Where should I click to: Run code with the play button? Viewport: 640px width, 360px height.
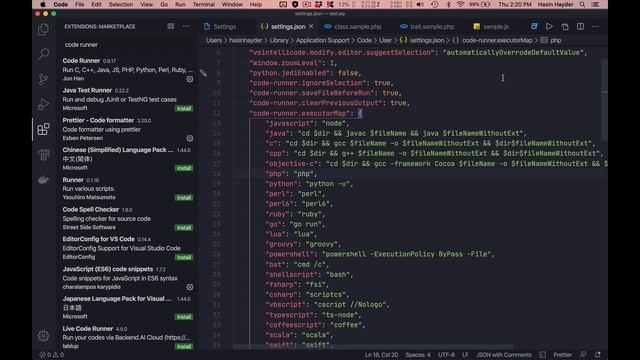[x=549, y=27]
